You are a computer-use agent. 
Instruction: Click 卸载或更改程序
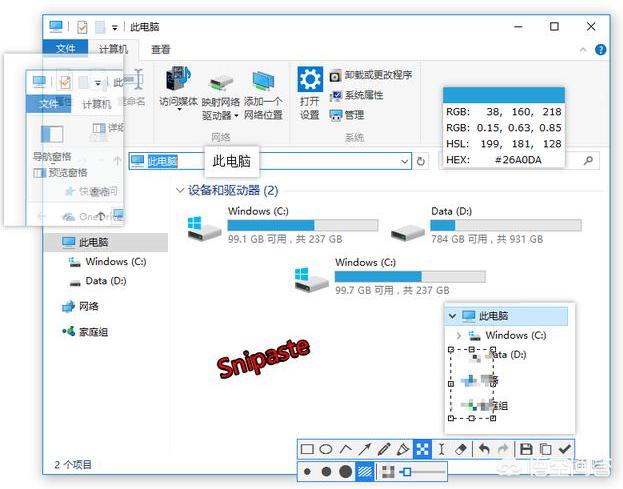(371, 75)
